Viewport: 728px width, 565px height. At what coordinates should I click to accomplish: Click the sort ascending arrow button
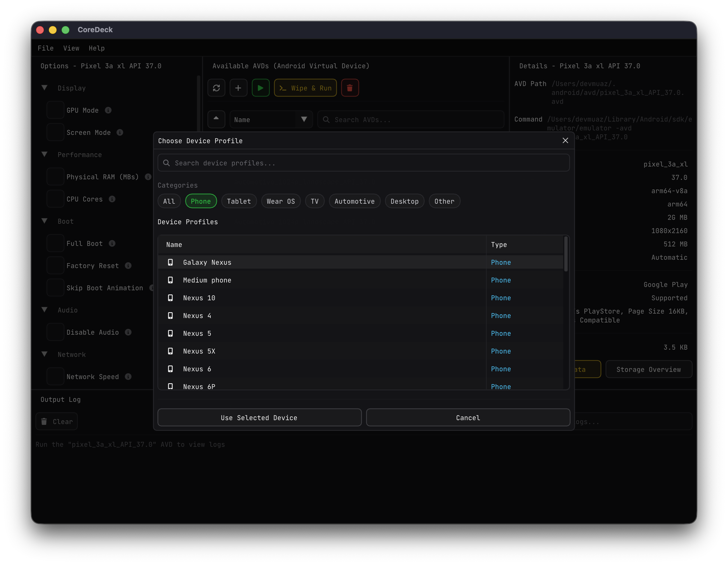[216, 119]
